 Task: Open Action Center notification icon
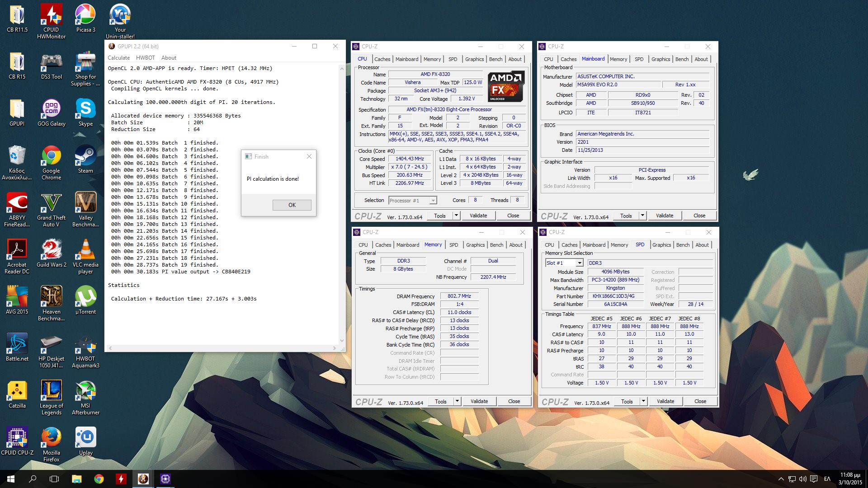814,479
